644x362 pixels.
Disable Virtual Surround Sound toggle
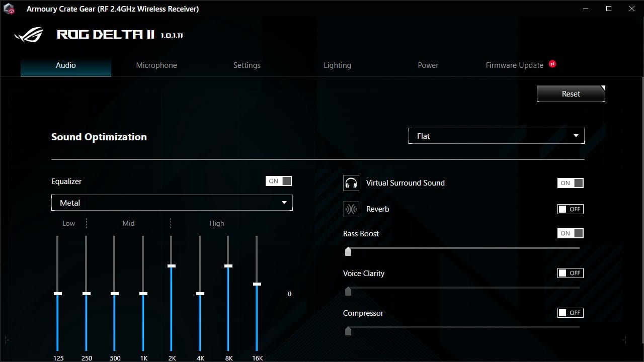[570, 183]
